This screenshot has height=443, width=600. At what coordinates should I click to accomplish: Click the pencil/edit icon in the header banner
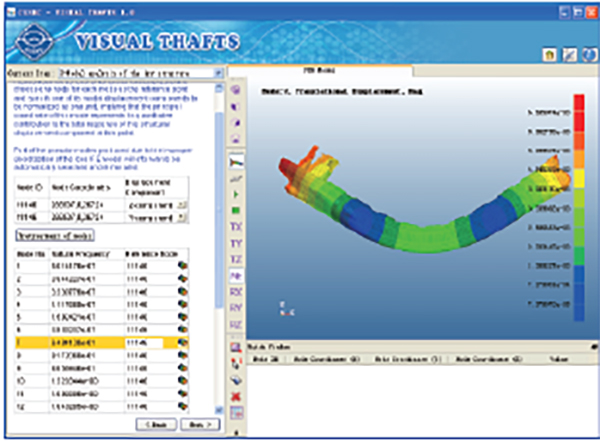click(569, 55)
